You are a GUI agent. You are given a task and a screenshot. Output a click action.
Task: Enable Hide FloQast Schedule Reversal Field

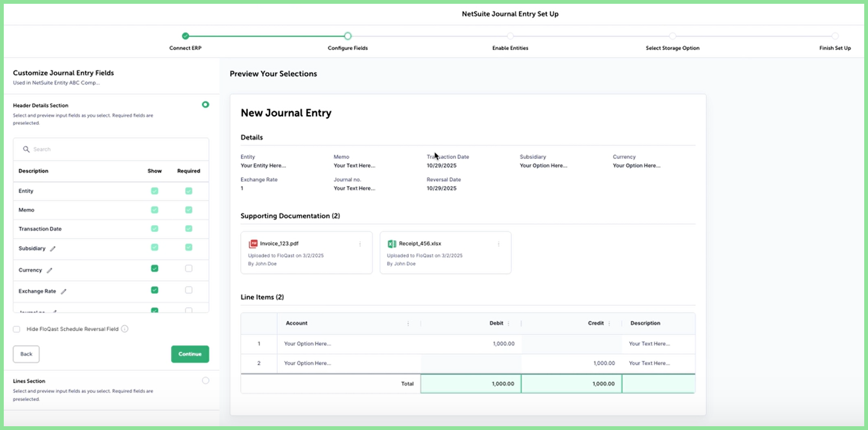pos(17,329)
